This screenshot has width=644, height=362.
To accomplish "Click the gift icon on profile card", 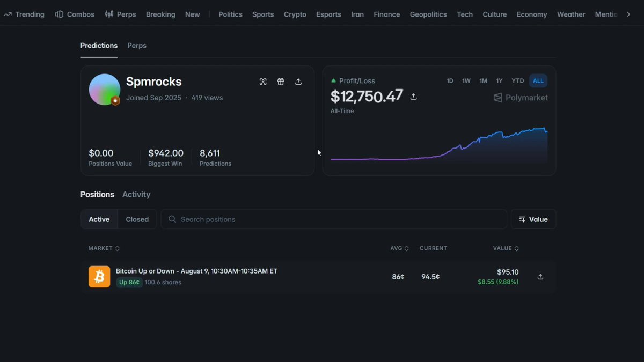I will [281, 82].
